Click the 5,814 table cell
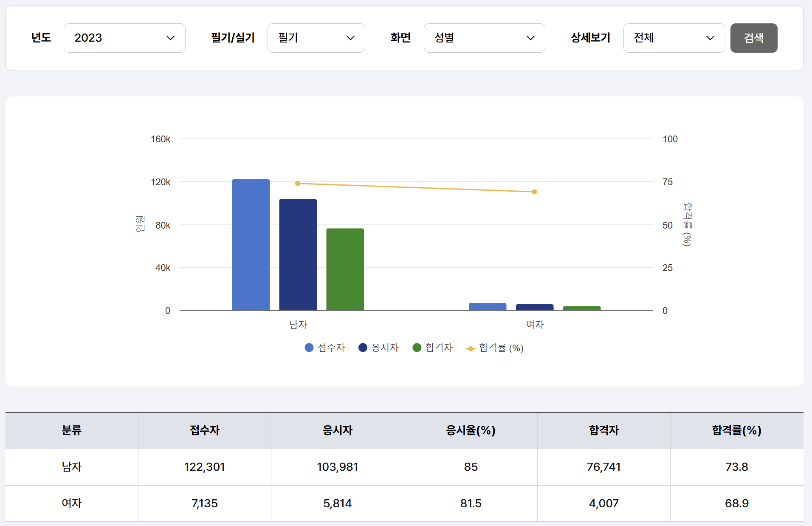The width and height of the screenshot is (812, 526). pos(338,503)
